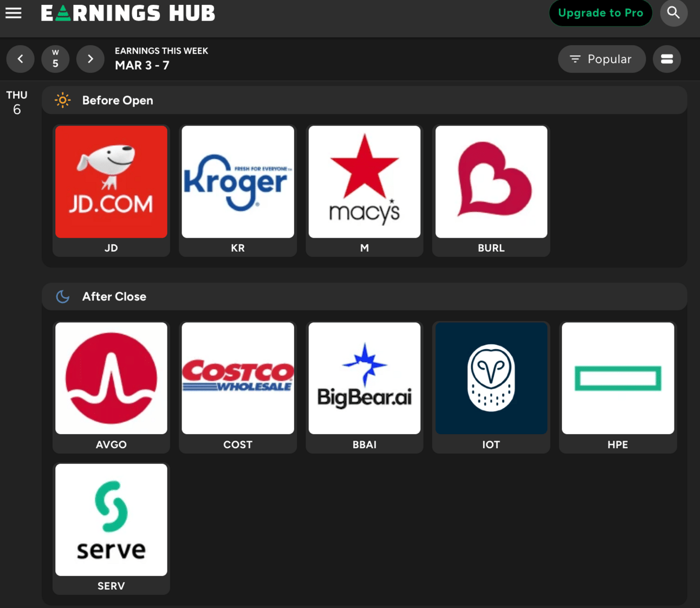700x608 pixels.
Task: Click the After Close section header
Action: point(364,296)
